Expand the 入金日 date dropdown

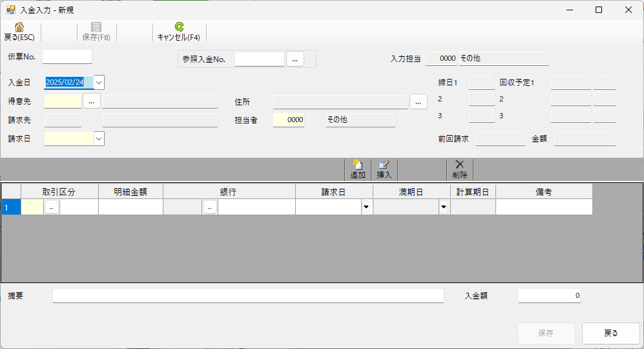pyautogui.click(x=99, y=83)
